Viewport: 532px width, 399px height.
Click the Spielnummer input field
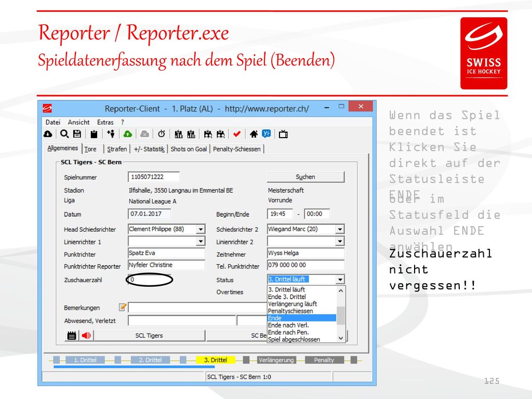point(154,177)
